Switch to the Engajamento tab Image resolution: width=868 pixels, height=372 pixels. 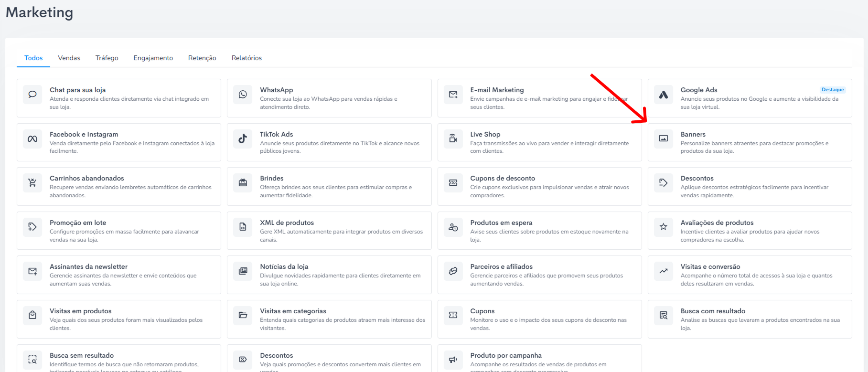[x=153, y=58]
